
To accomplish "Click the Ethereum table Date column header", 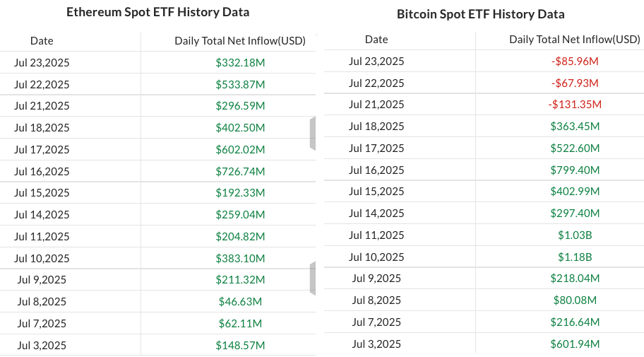I will click(x=42, y=41).
